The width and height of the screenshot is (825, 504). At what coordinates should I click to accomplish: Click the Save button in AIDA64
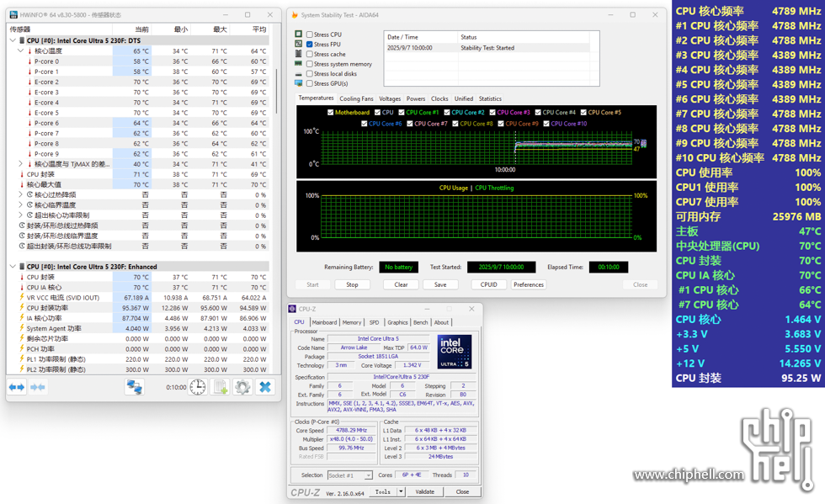pyautogui.click(x=440, y=284)
